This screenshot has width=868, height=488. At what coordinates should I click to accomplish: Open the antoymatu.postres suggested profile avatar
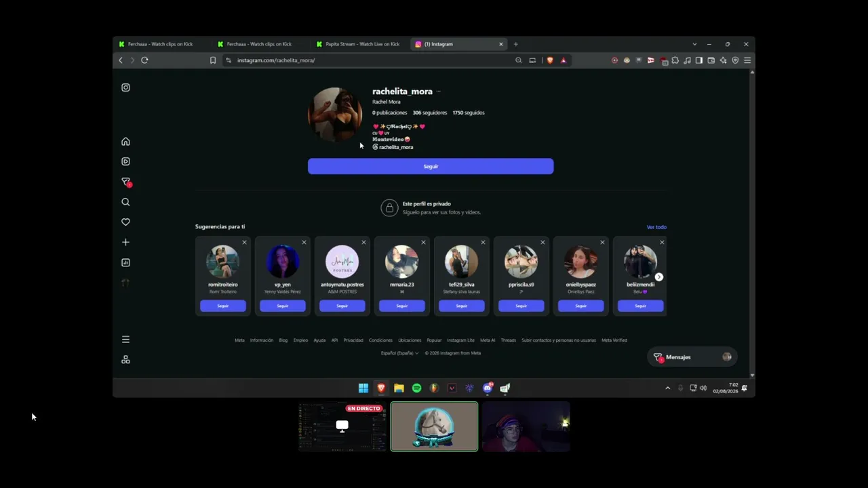342,262
